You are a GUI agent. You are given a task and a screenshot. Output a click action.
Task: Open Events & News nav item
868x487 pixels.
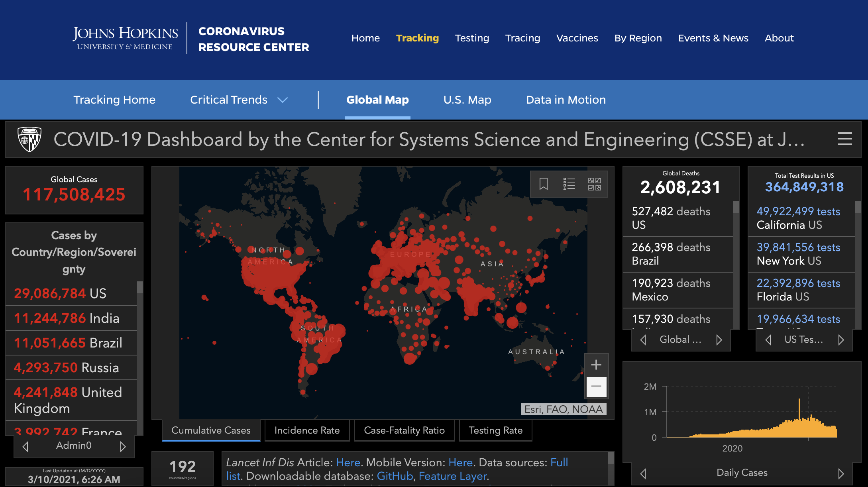click(x=713, y=38)
